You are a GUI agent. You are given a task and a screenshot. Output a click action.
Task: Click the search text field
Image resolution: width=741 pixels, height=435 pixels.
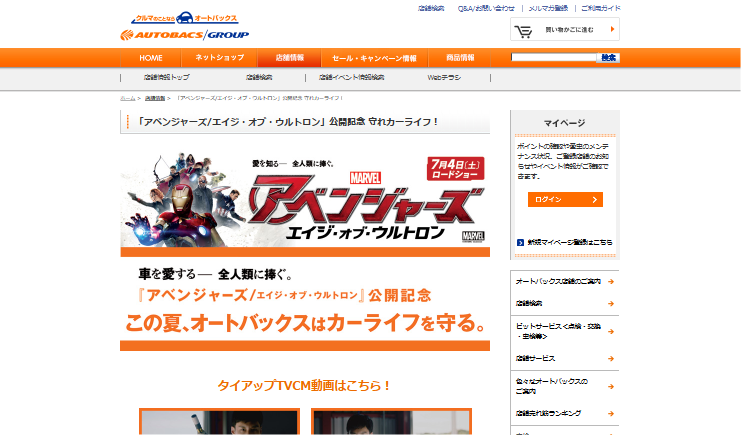pos(553,57)
